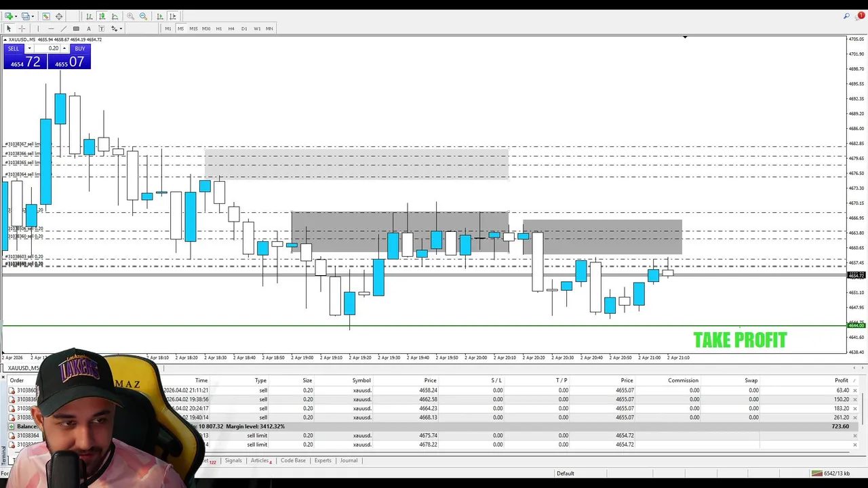Image resolution: width=868 pixels, height=488 pixels.
Task: Select the arrow cursor tool
Action: pos(9,28)
